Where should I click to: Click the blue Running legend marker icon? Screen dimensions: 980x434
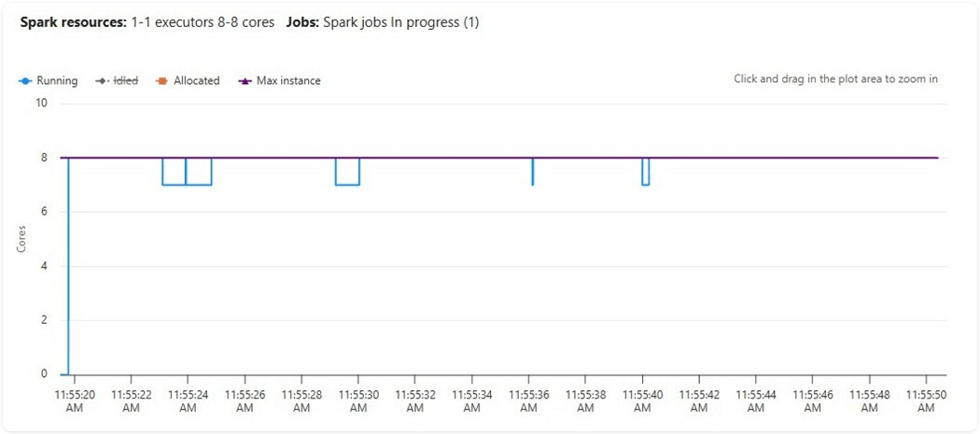25,81
